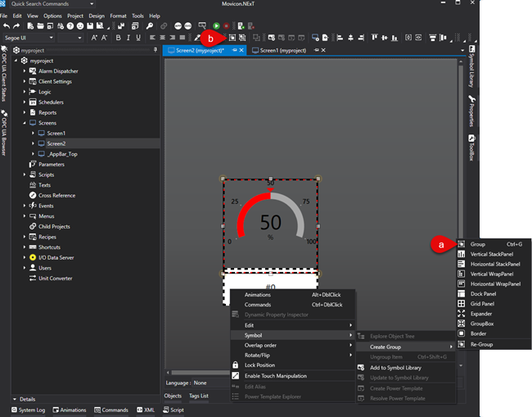Open the Design menu

(x=96, y=16)
